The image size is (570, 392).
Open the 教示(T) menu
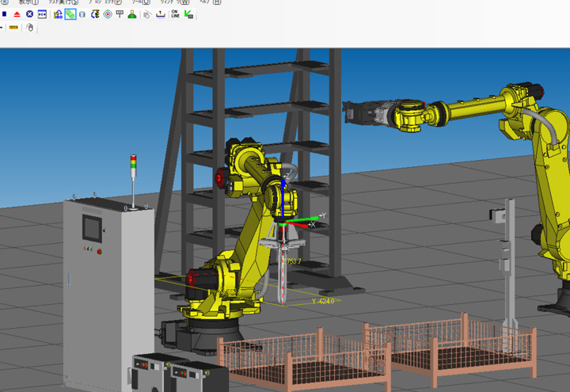point(28,2)
